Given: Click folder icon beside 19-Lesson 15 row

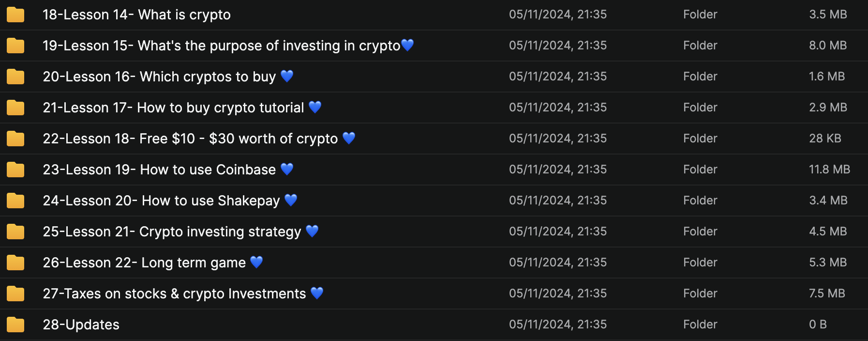Looking at the screenshot, I should click(15, 46).
